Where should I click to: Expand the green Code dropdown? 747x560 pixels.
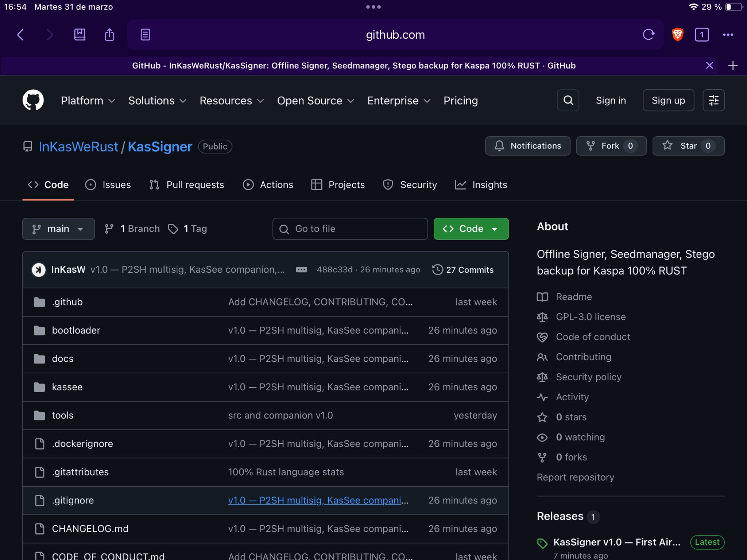tap(471, 229)
